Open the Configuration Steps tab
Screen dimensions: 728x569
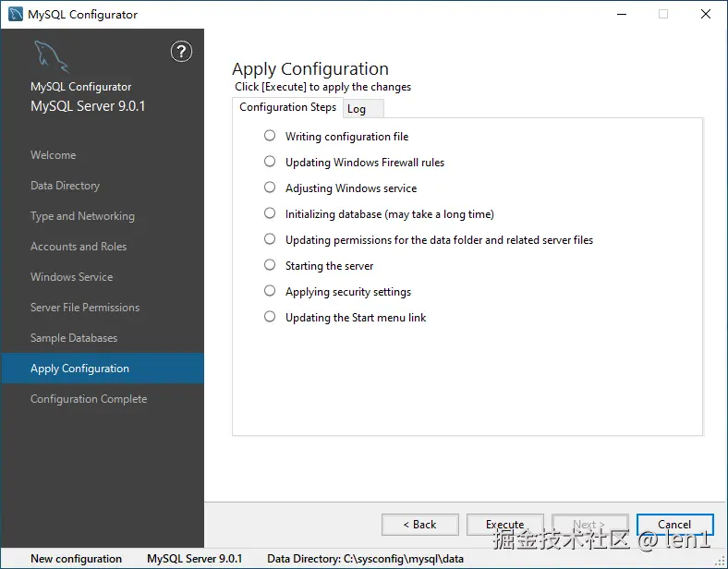click(287, 107)
